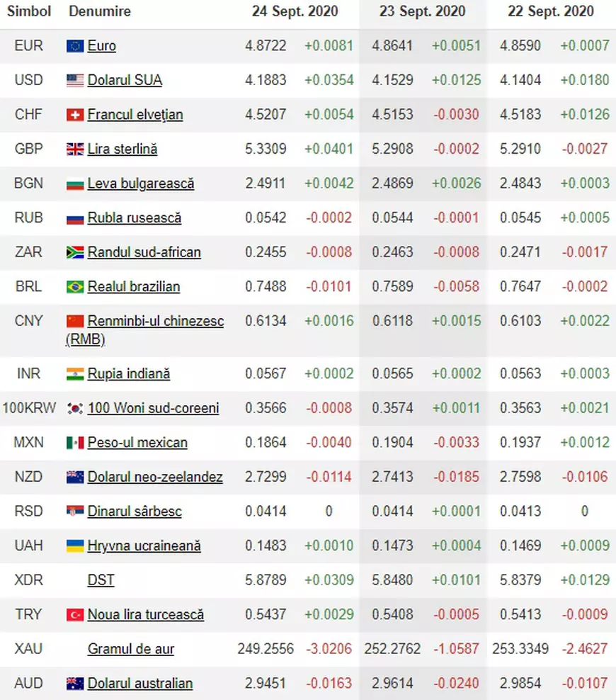Select the 23 Sept. 2020 column header
The width and height of the screenshot is (616, 700).
coord(422,11)
